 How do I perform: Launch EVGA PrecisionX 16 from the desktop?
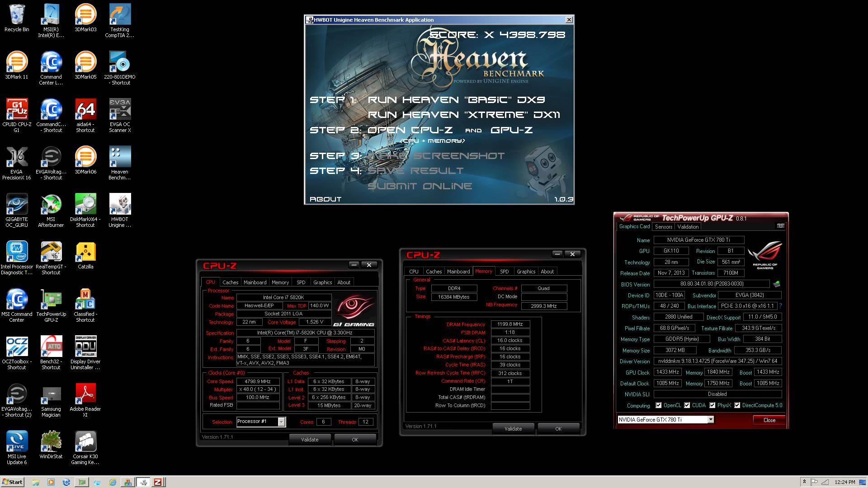point(17,163)
